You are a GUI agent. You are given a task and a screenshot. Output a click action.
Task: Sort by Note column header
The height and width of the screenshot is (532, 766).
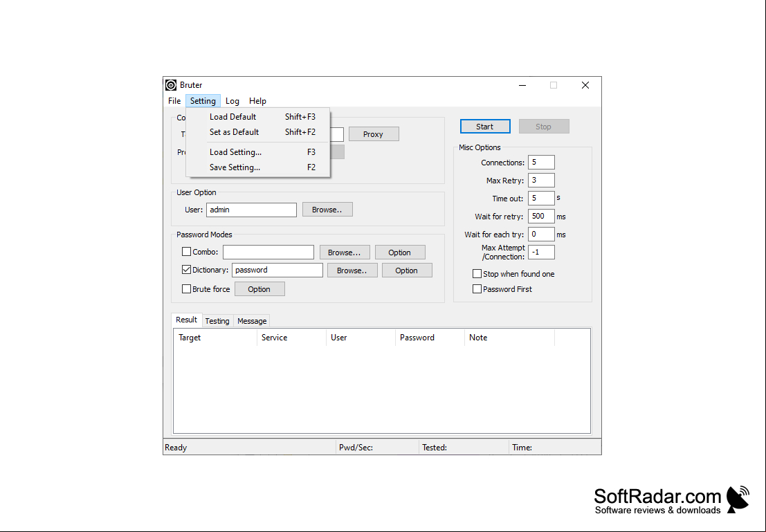510,338
